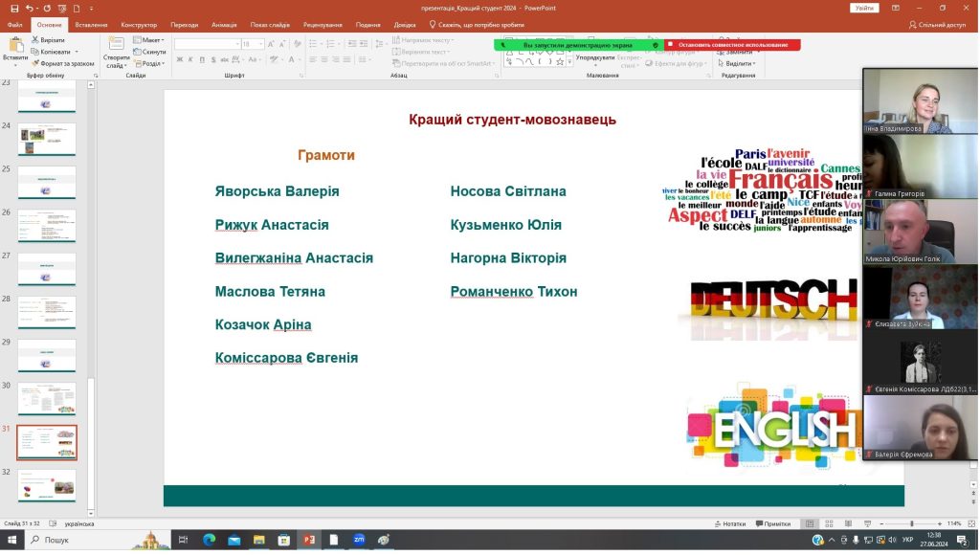Image resolution: width=980 pixels, height=555 pixels.
Task: Cut selection with Вирізати
Action: click(x=48, y=40)
